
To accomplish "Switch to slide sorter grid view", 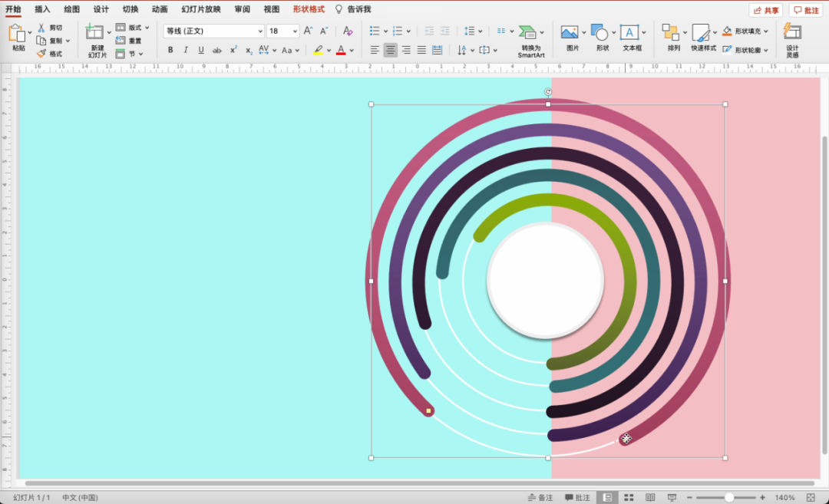I will 629,498.
